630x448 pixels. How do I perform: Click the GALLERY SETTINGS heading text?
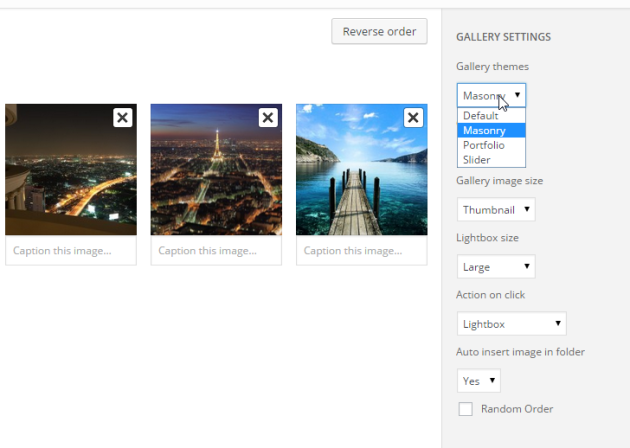click(x=503, y=37)
